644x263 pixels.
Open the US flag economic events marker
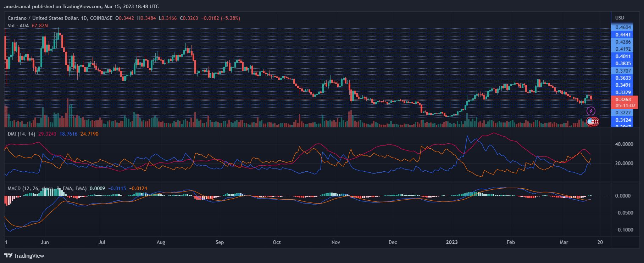[x=590, y=121]
